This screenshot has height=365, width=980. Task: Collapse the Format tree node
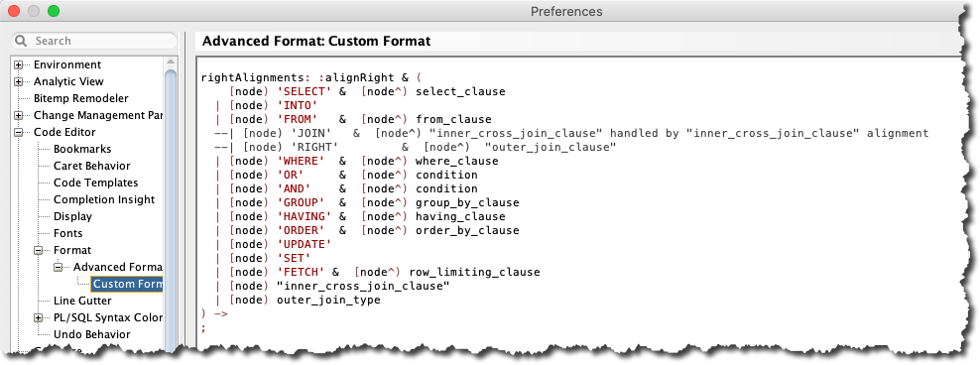click(x=39, y=250)
